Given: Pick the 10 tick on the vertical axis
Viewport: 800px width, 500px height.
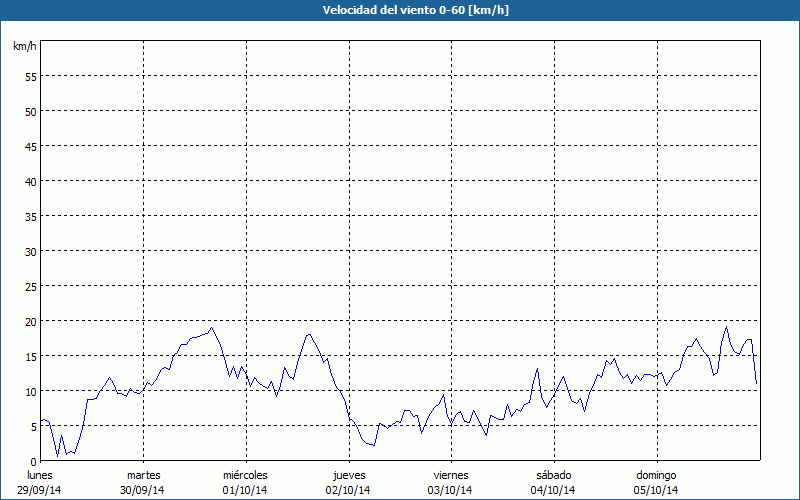Looking at the screenshot, I should point(30,391).
